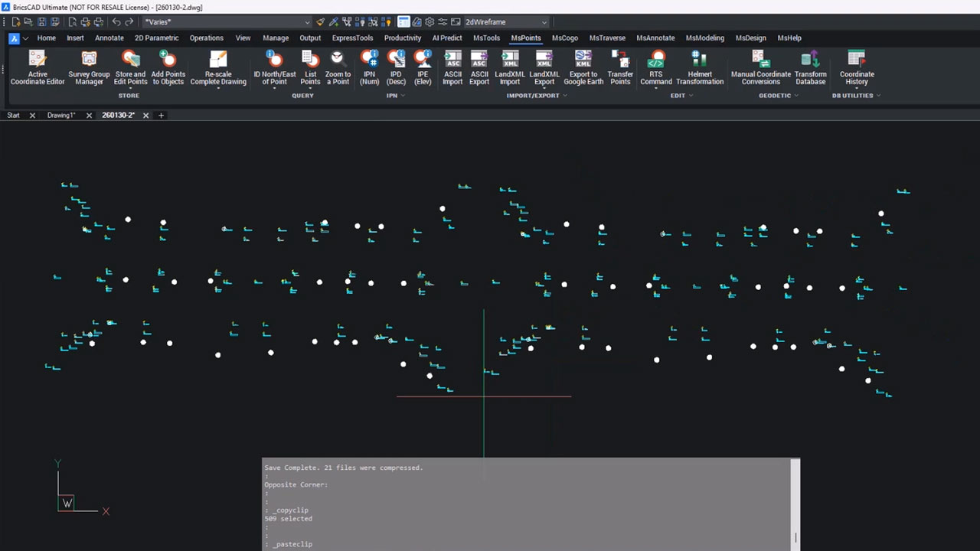980x551 pixels.
Task: Close the 260130-2 drawing tab
Action: [145, 116]
